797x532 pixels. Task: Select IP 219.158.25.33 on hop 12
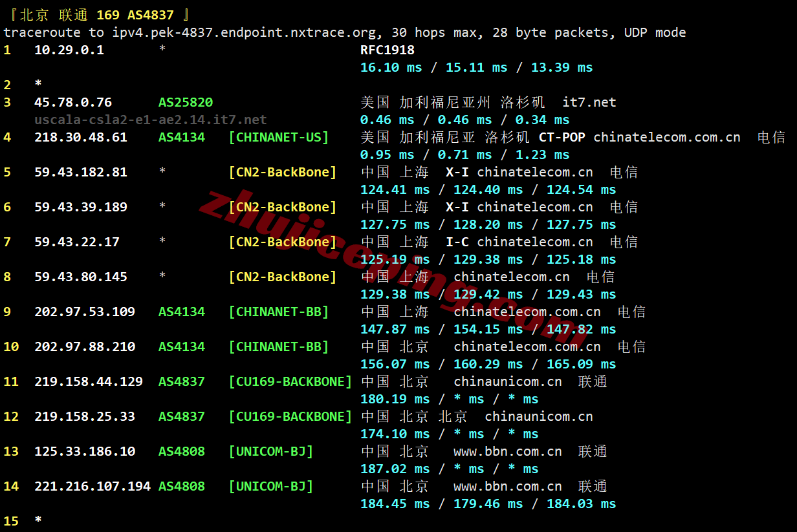pyautogui.click(x=85, y=416)
